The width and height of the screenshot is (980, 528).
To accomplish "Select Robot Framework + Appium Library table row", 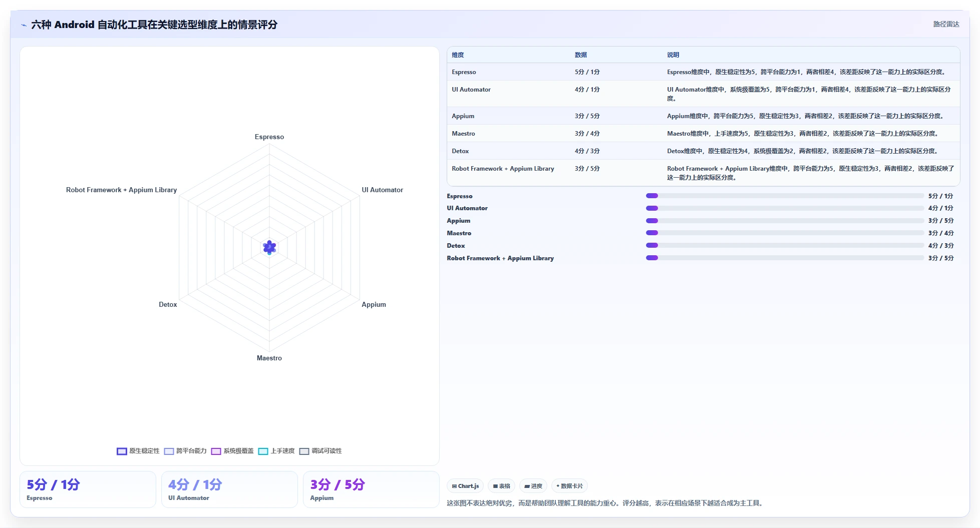I will point(703,173).
